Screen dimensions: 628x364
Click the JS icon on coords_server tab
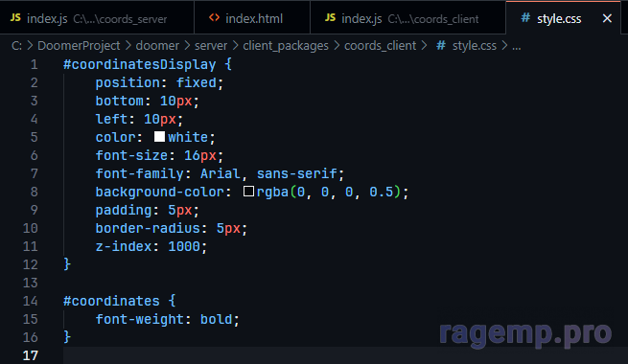[x=15, y=17]
